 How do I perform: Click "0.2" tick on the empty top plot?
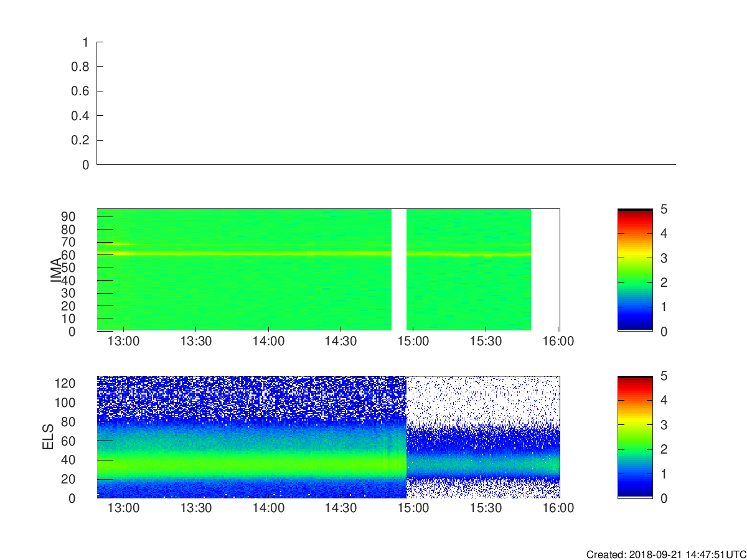(x=82, y=141)
